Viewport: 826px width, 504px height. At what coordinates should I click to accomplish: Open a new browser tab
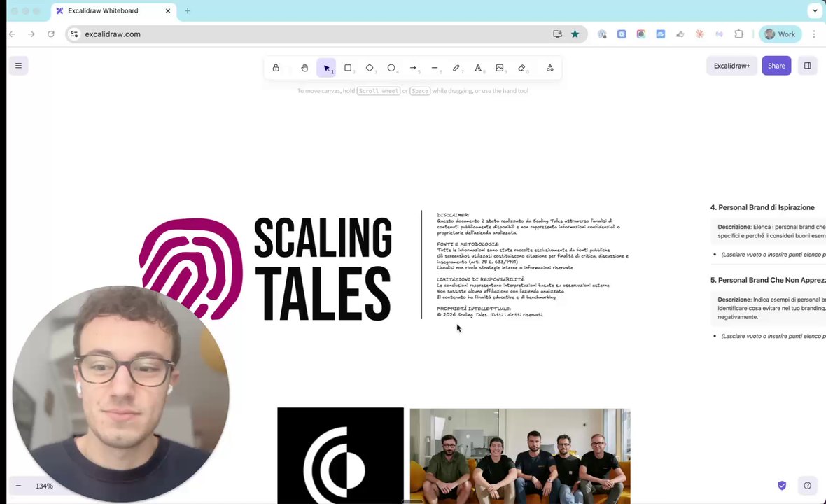coord(188,10)
